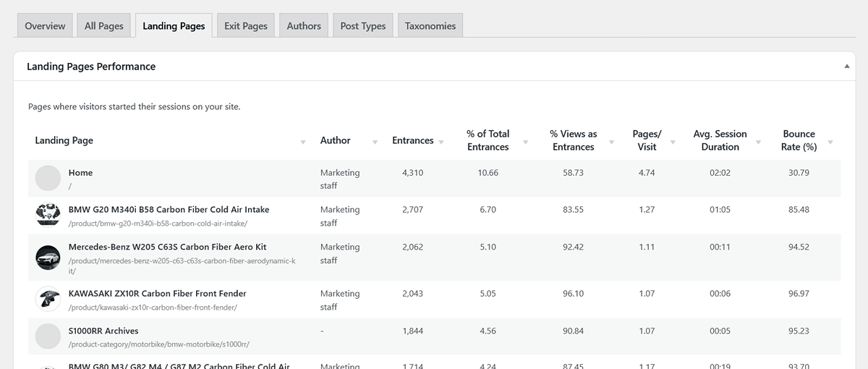Open BMW G80 M3/G82 M4 Cold Air link

point(179,366)
